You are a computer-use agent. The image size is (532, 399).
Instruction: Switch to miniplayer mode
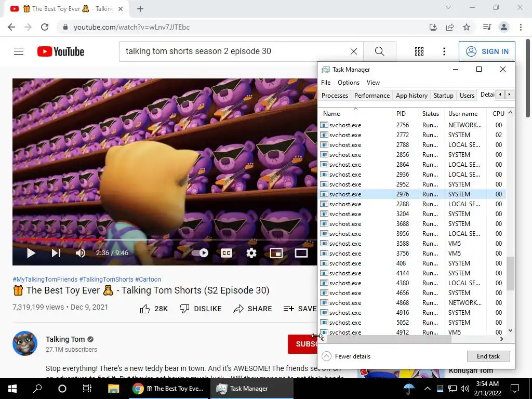coord(276,253)
